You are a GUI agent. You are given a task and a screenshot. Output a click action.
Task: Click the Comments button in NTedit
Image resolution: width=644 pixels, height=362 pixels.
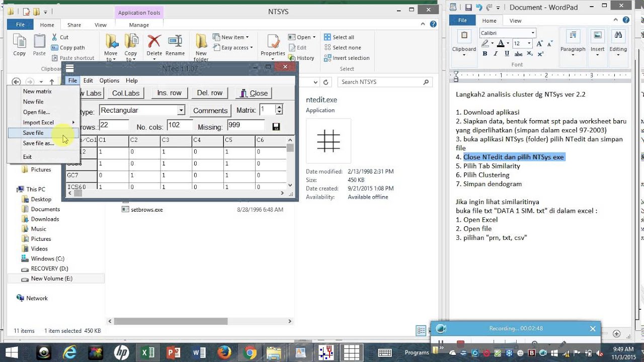click(x=210, y=111)
